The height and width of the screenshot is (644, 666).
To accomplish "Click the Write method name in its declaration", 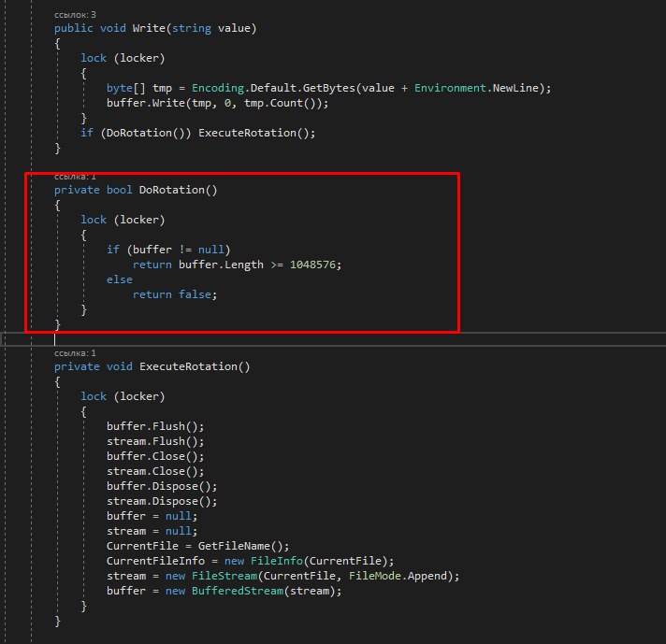I will 149,28.
